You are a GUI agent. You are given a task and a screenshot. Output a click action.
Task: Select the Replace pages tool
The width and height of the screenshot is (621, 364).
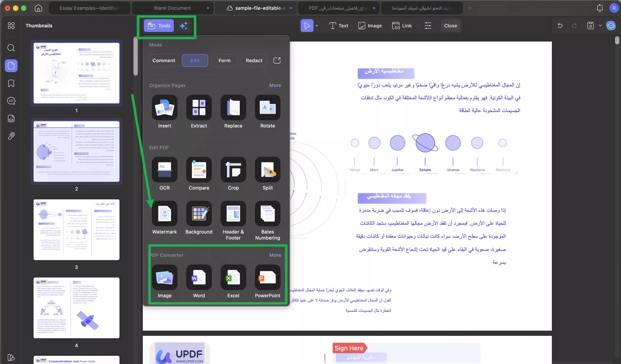click(x=233, y=112)
